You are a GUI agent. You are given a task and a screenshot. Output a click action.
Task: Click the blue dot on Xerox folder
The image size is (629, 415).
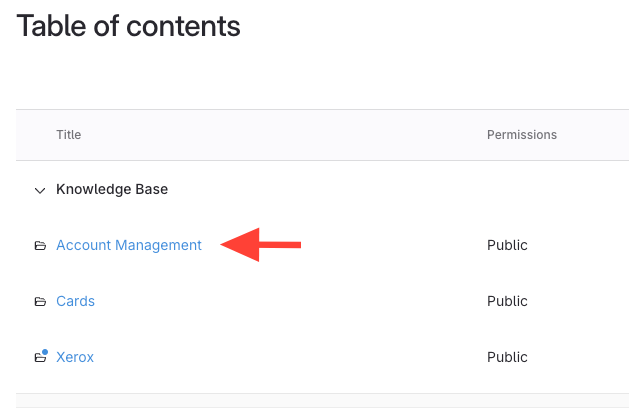point(44,351)
